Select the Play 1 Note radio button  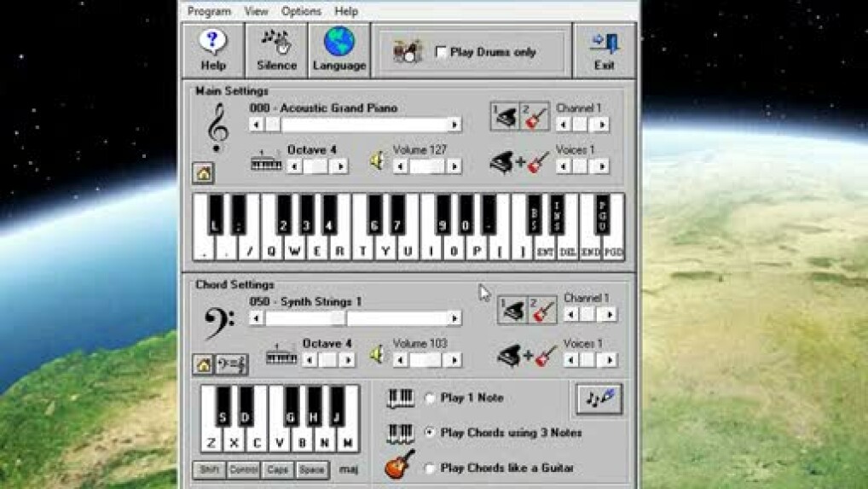(430, 398)
